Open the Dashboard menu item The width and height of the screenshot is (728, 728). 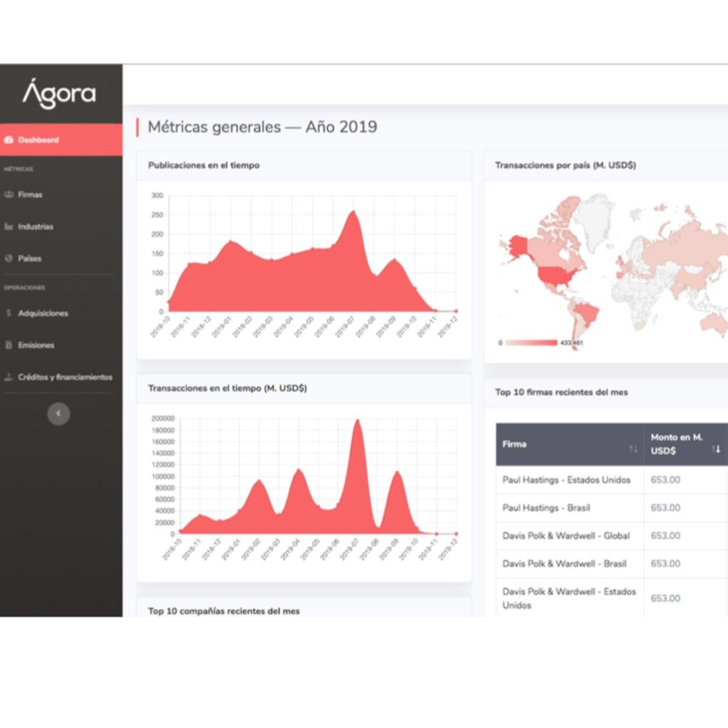pyautogui.click(x=39, y=140)
